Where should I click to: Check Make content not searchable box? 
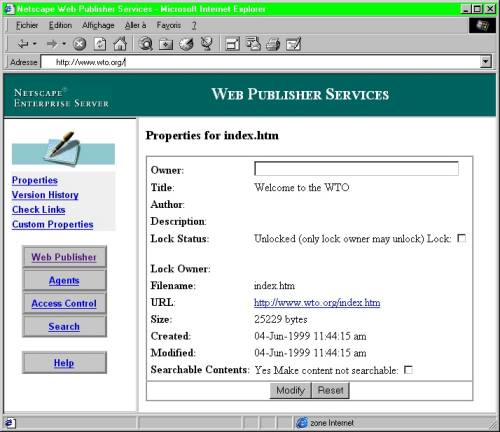(x=408, y=370)
